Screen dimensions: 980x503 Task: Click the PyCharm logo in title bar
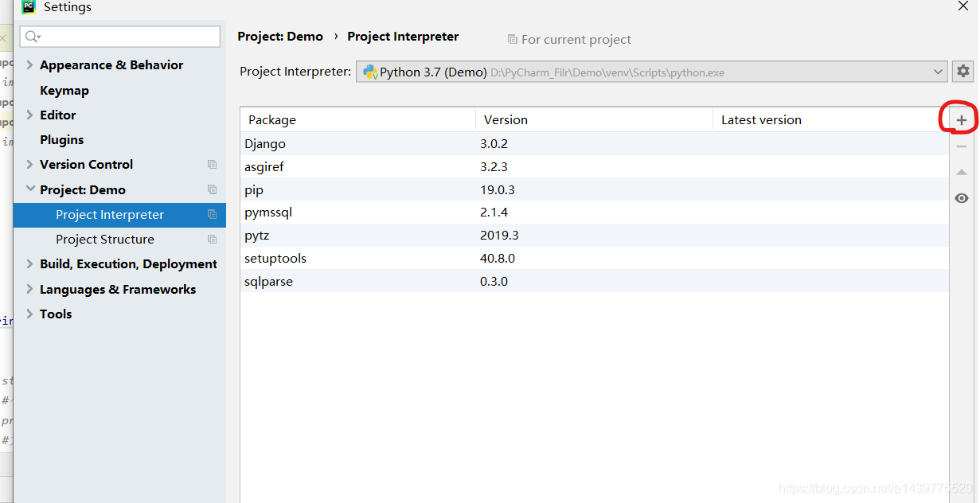[x=29, y=7]
